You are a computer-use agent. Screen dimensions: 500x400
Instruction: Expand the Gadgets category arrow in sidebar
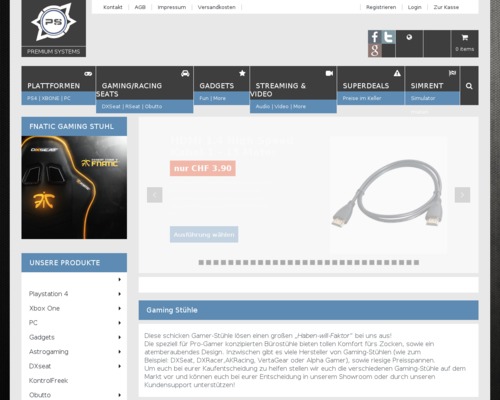(119, 337)
